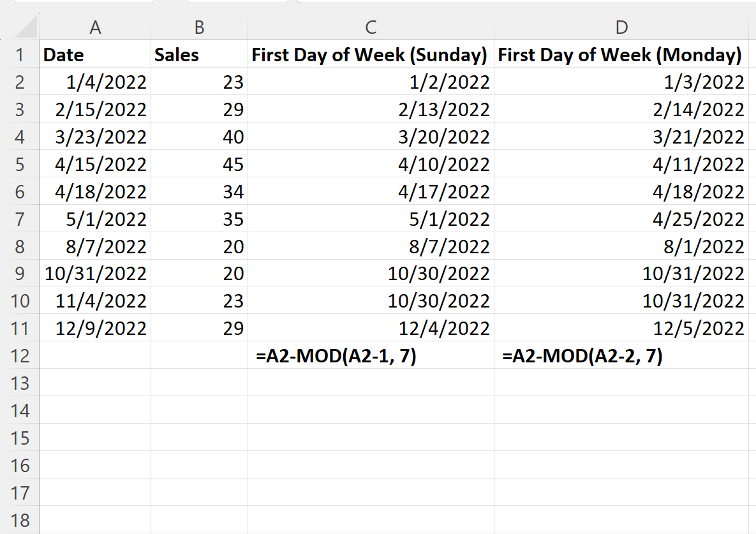Viewport: 756px width, 534px height.
Task: Select column header C
Action: coord(370,27)
